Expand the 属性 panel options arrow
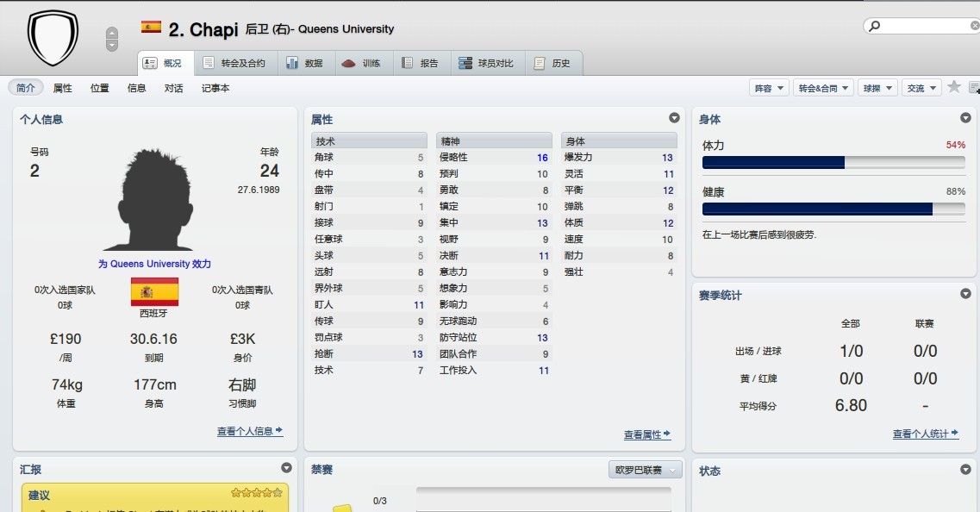The height and width of the screenshot is (512, 980). coord(674,118)
